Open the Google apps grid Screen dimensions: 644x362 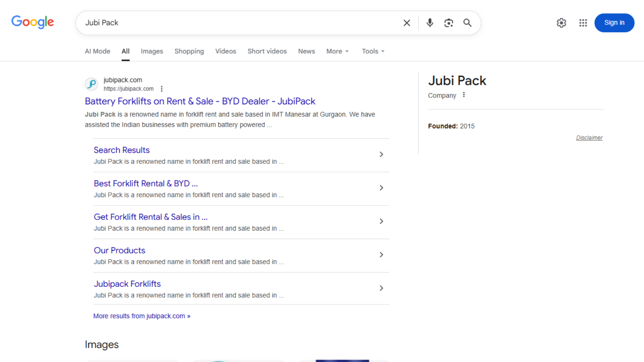click(583, 23)
